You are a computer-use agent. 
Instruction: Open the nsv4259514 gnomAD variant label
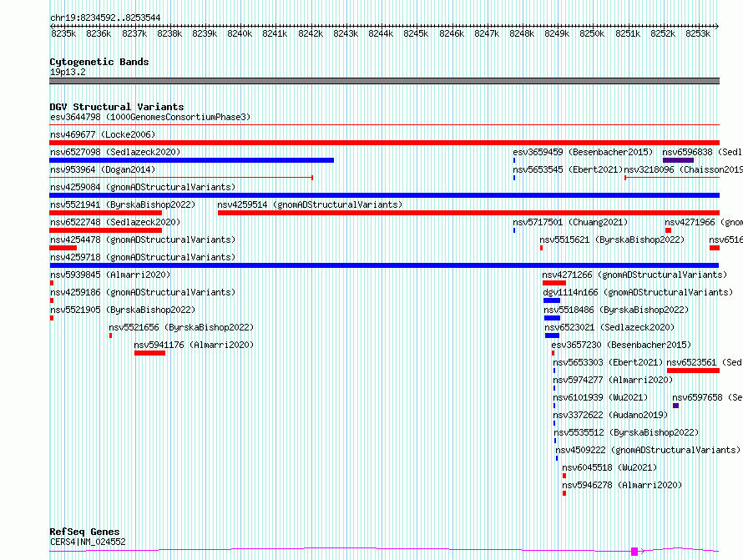[310, 204]
